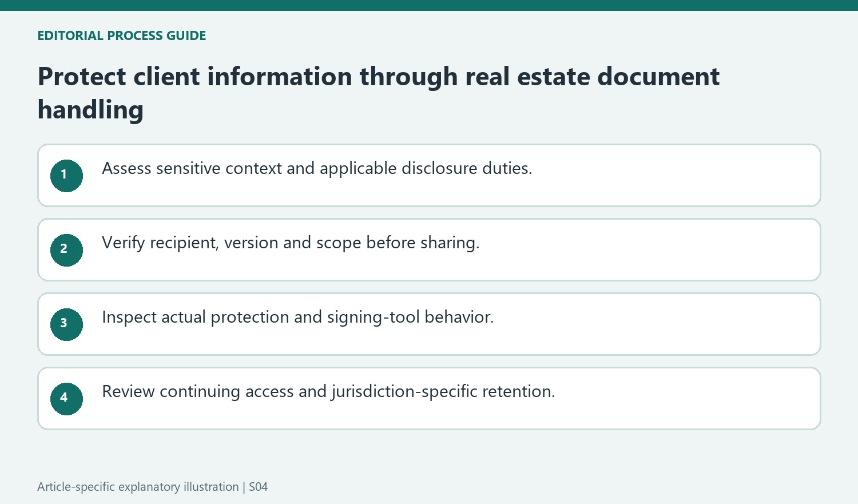Click the step 2 number badge

pos(66,250)
